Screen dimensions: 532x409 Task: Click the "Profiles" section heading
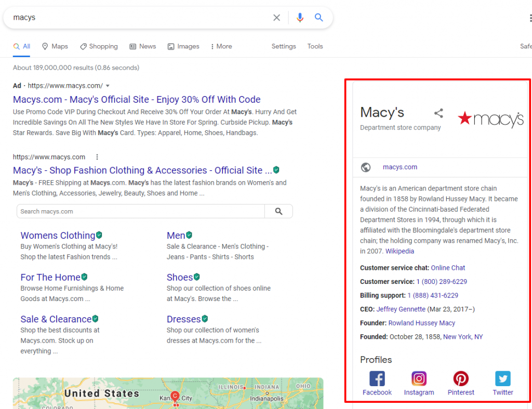pos(376,360)
